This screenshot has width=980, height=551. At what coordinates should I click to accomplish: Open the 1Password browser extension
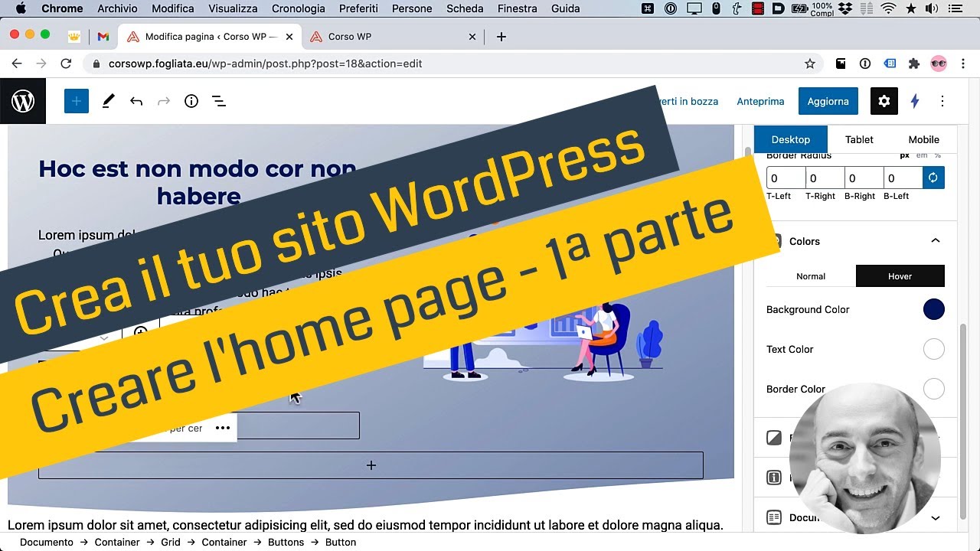point(865,64)
